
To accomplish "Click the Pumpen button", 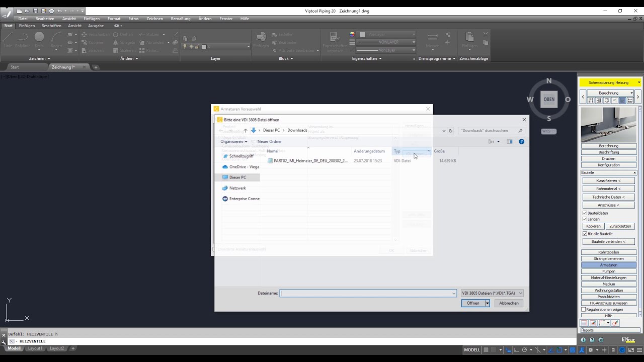I will [x=608, y=271].
